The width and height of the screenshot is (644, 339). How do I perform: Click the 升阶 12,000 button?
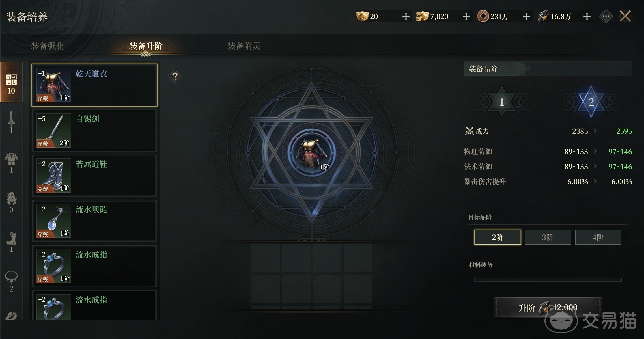[x=548, y=307]
